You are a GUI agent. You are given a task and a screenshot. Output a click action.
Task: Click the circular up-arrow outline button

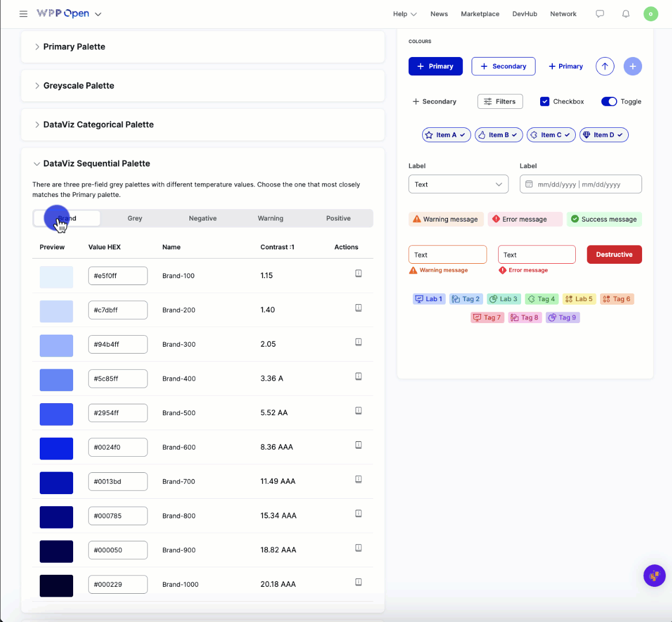pyautogui.click(x=605, y=66)
